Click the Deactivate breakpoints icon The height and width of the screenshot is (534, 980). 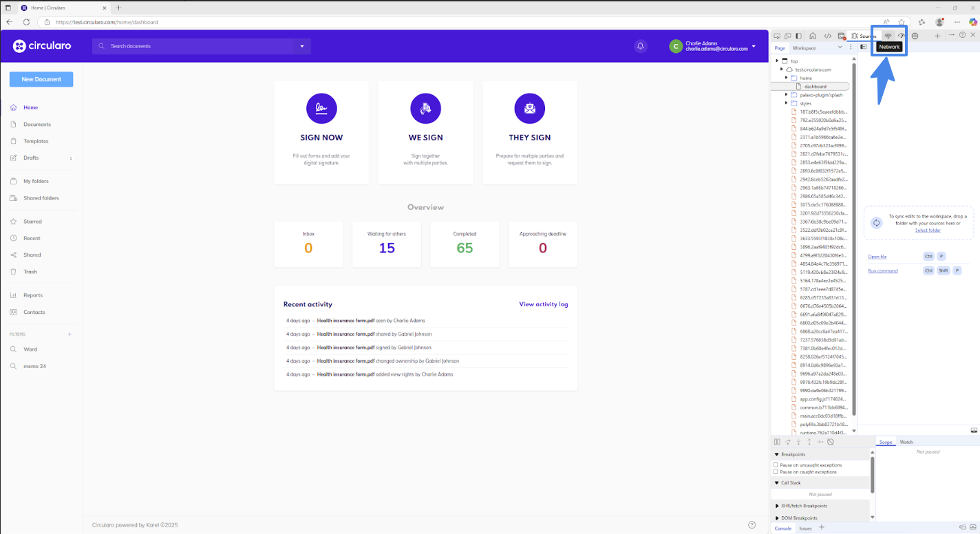830,442
